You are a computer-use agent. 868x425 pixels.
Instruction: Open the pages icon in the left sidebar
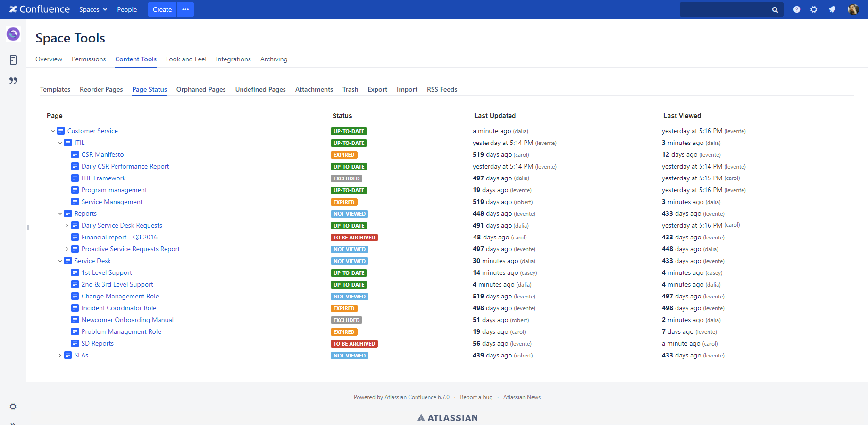coord(13,60)
